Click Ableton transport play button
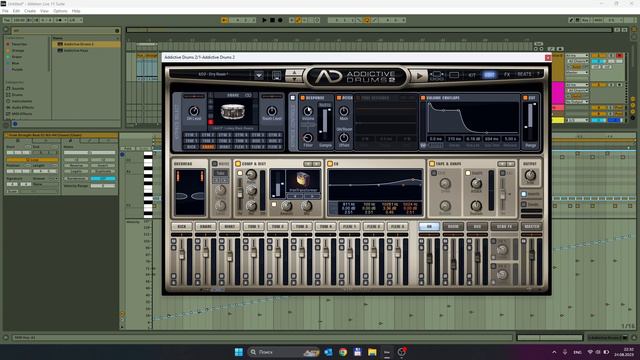 264,20
